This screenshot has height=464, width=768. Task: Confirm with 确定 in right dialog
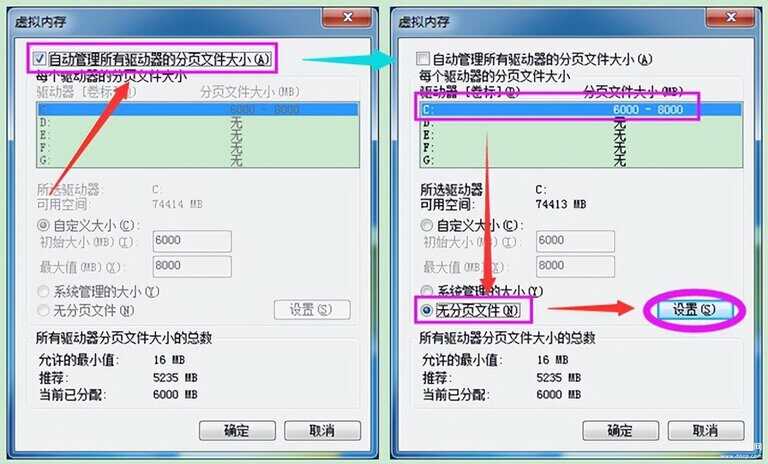621,431
